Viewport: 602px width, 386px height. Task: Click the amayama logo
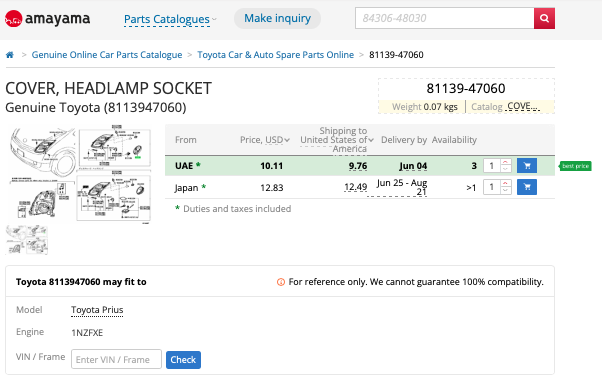(x=48, y=18)
